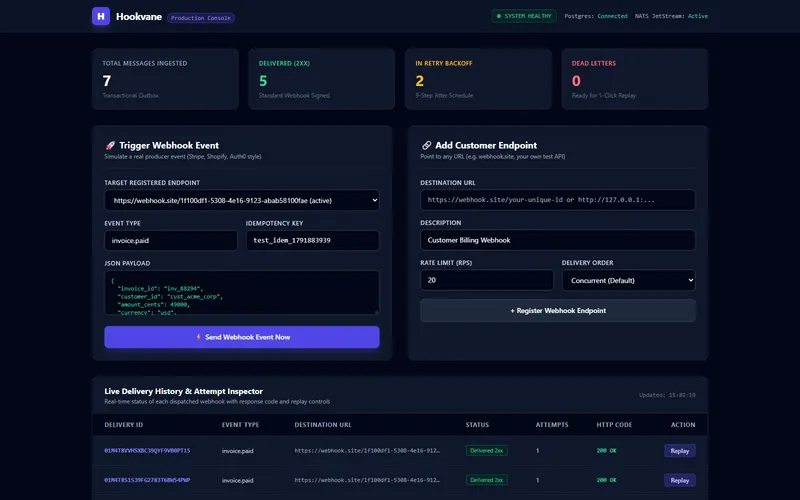Click the 200 OK code in 01M4T8S1 row
This screenshot has width=800, height=500.
point(606,480)
